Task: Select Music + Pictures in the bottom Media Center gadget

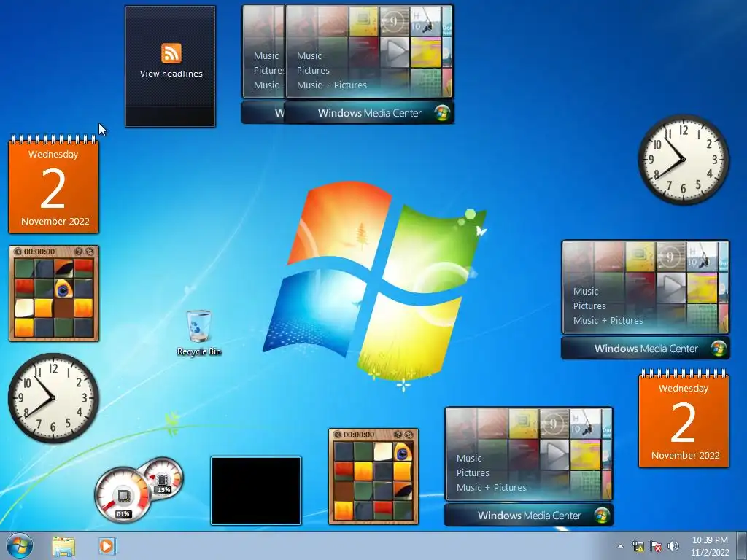Action: (491, 488)
